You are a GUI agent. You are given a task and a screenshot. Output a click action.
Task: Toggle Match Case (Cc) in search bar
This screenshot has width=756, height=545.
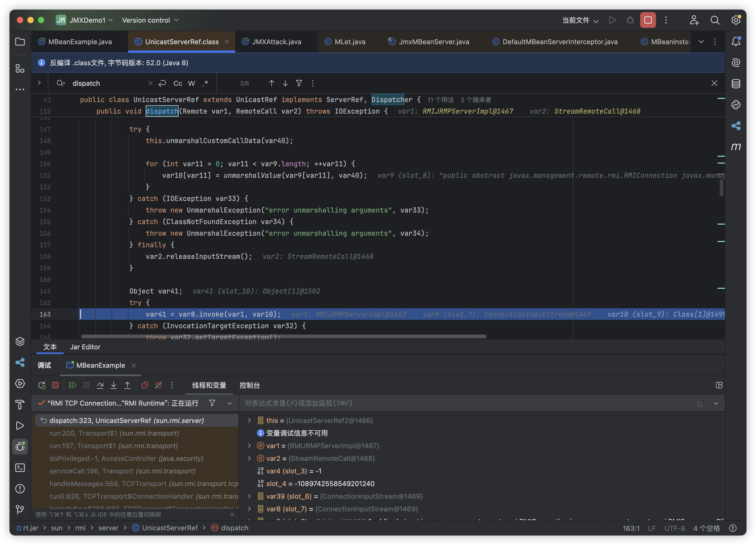[178, 83]
